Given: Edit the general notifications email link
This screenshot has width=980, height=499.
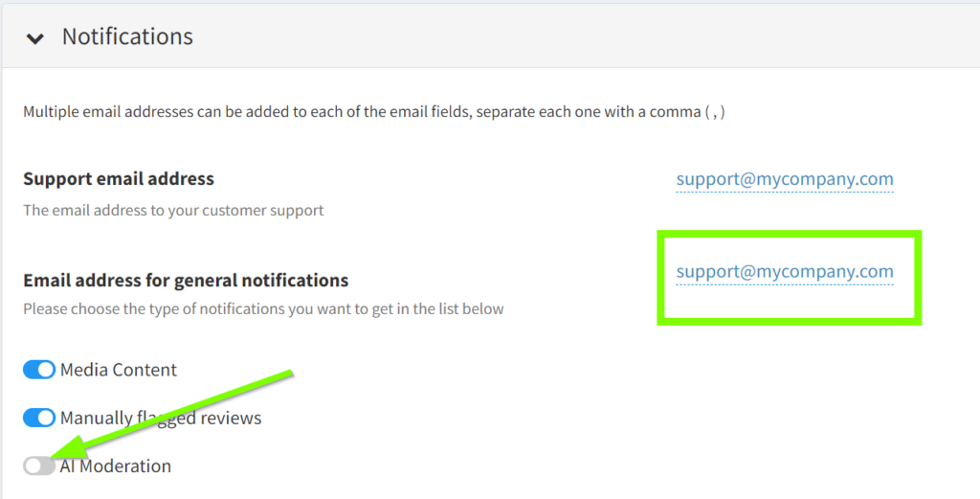Looking at the screenshot, I should tap(784, 272).
